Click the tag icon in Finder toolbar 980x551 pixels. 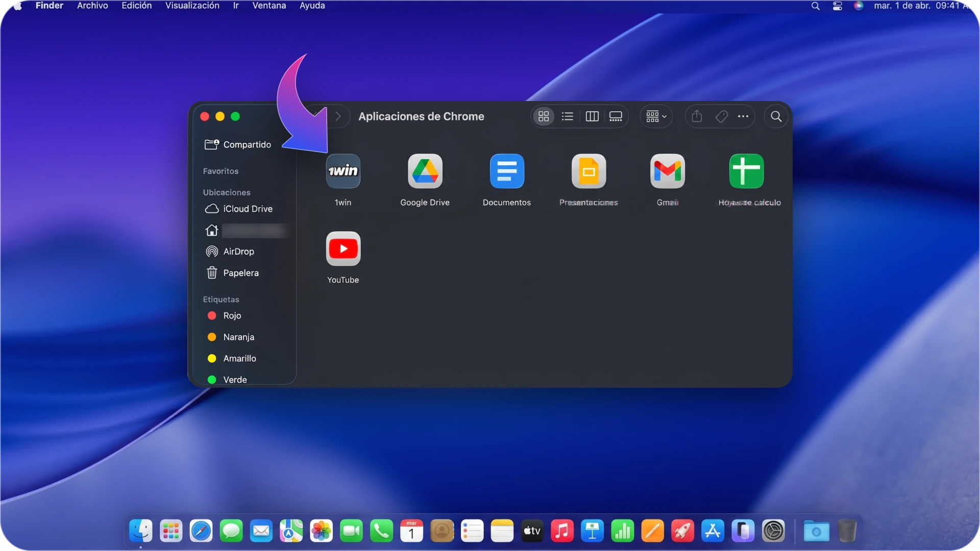click(721, 116)
